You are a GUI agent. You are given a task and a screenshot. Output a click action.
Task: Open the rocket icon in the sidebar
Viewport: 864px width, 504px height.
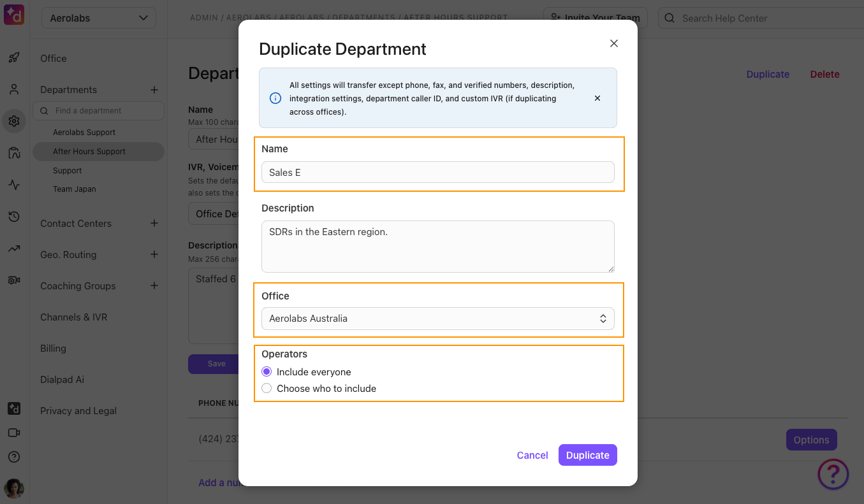coord(14,58)
